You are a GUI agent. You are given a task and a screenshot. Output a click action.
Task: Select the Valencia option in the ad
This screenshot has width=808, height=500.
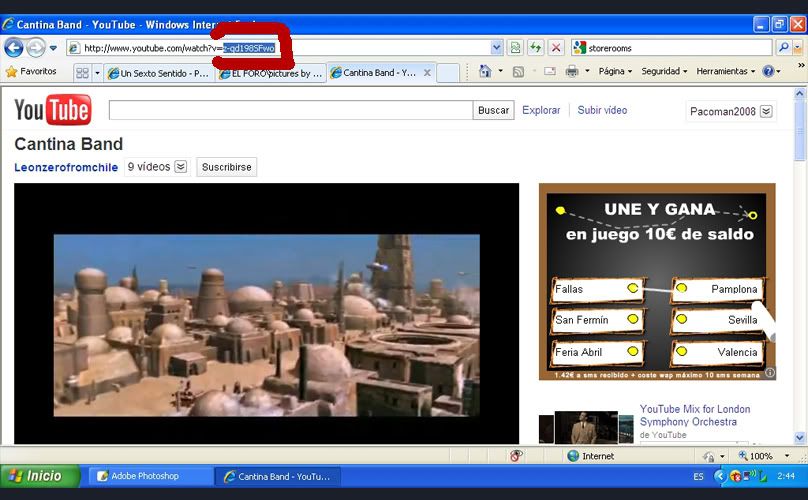pyautogui.click(x=717, y=352)
